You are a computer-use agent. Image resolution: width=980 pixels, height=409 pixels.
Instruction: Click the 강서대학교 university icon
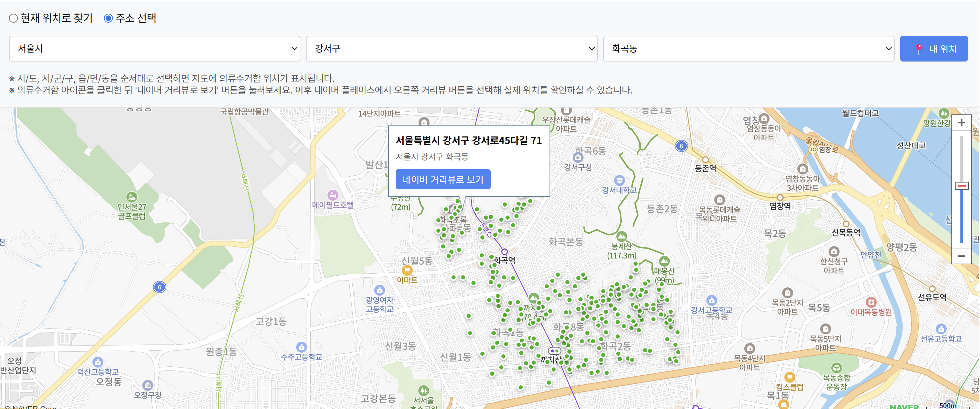click(x=619, y=180)
